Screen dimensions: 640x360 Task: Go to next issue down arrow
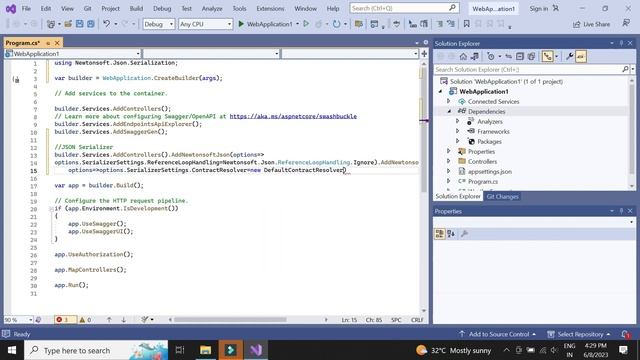(123, 320)
